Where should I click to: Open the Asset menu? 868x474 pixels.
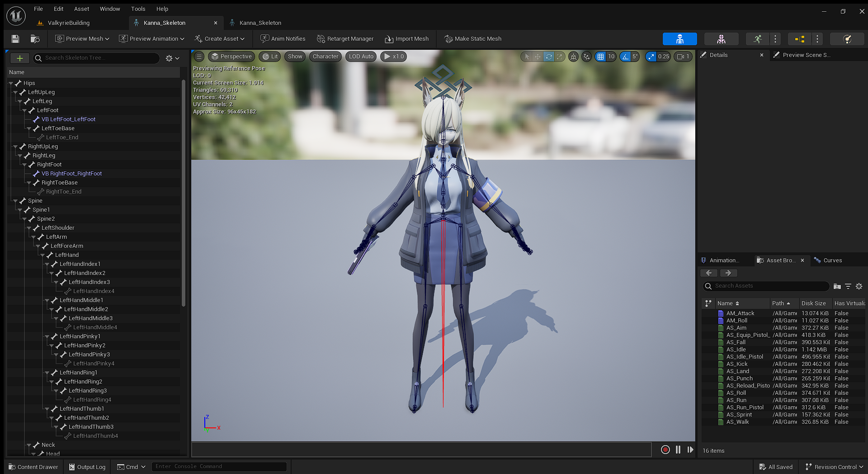point(81,9)
